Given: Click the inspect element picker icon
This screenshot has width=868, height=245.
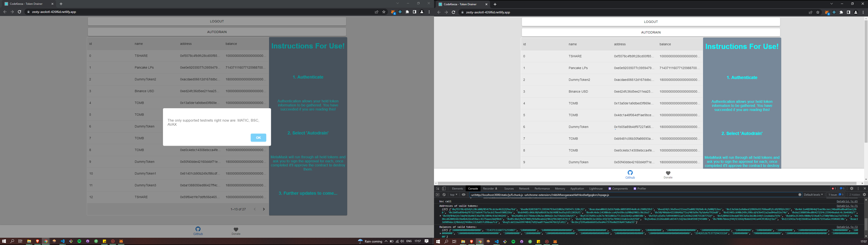Looking at the screenshot, I should tap(437, 189).
